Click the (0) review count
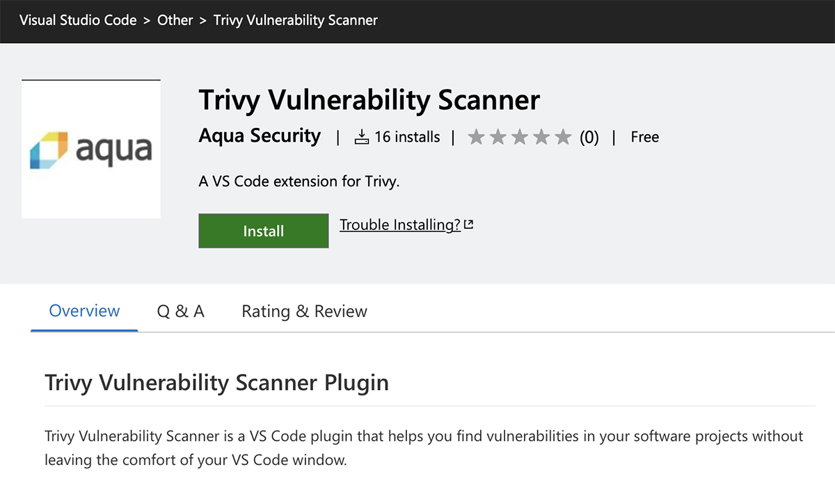 tap(589, 137)
